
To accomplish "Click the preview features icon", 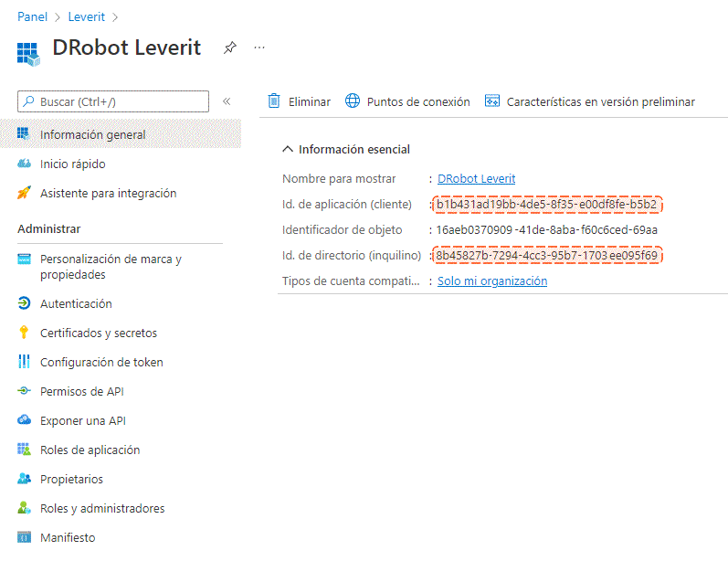I will click(492, 101).
